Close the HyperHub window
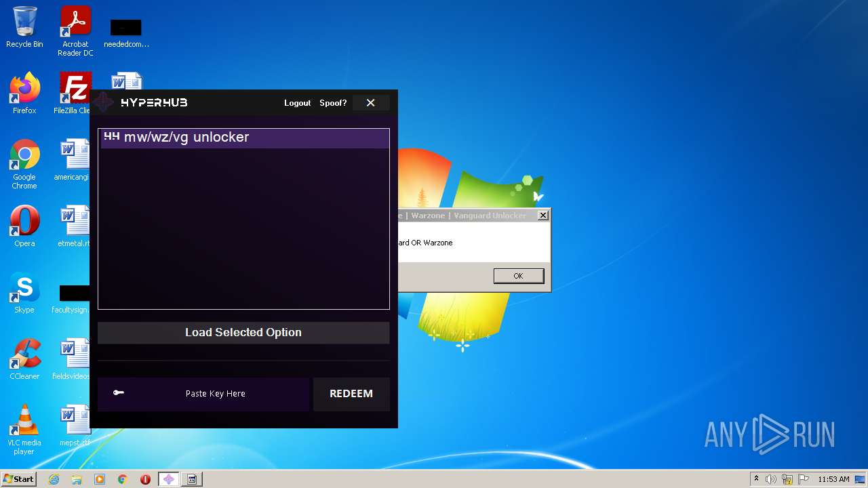868x488 pixels. click(371, 103)
